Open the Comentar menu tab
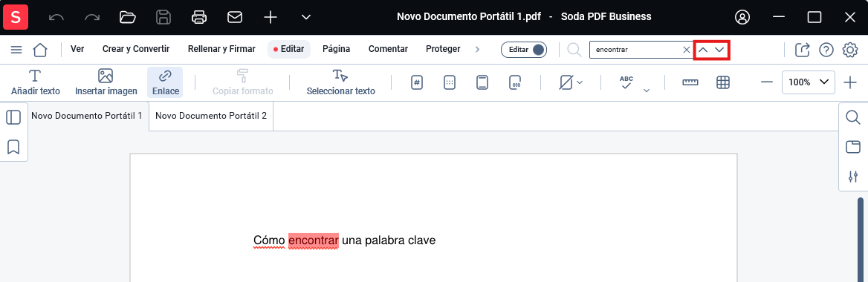The image size is (868, 282). (x=388, y=49)
